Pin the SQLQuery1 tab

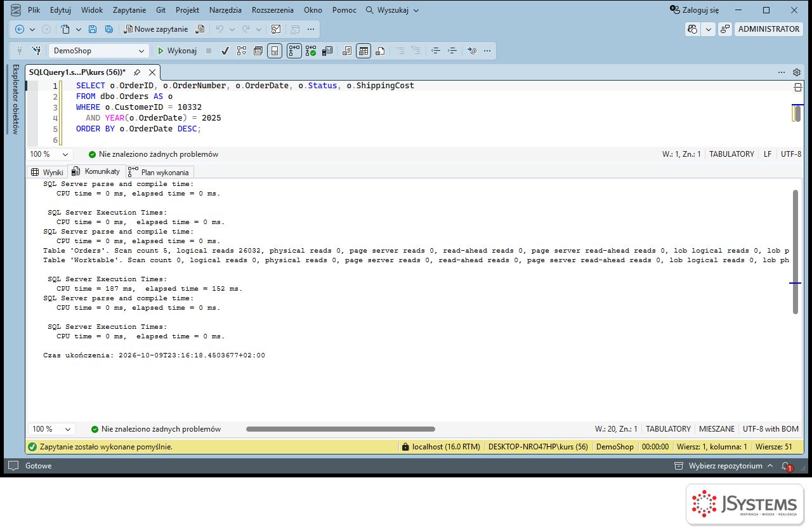(x=136, y=72)
